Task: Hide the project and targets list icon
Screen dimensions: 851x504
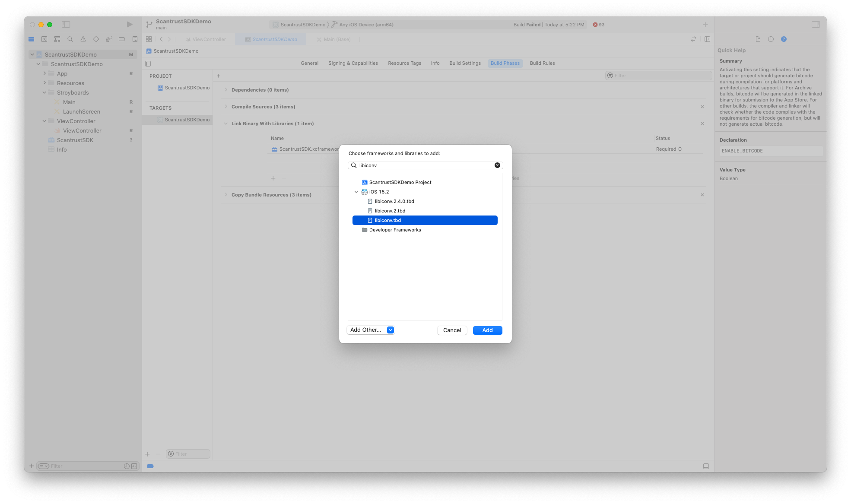Action: 148,63
